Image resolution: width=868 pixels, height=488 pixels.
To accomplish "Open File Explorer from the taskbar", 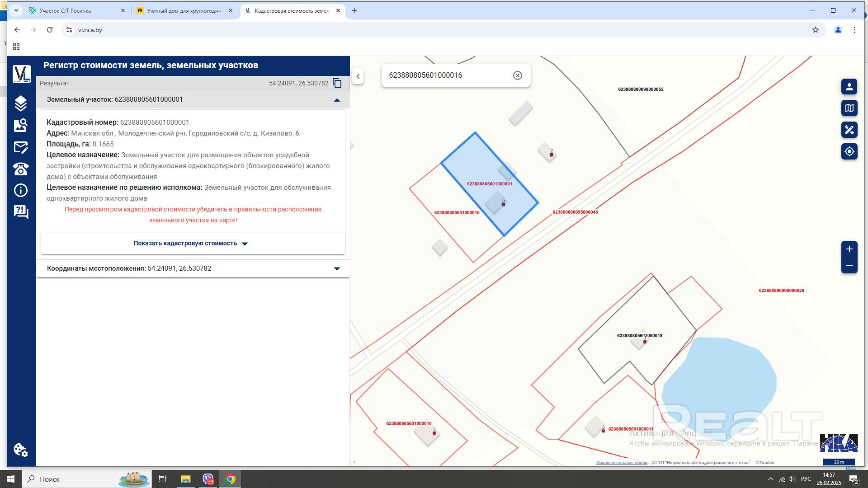I will tap(185, 479).
